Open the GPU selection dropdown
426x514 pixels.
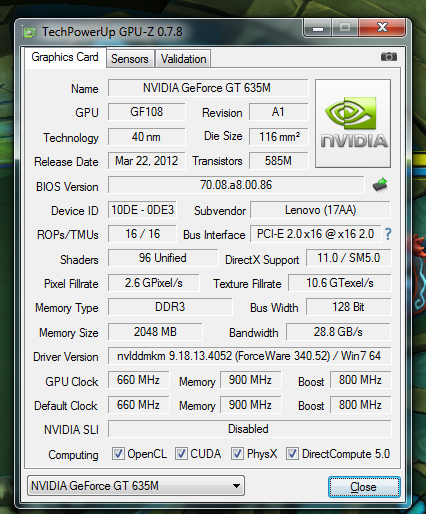click(136, 486)
